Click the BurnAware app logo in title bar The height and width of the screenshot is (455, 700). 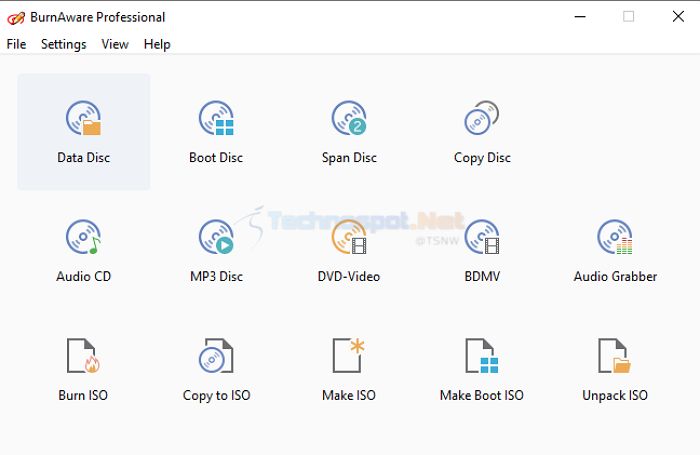pos(16,18)
